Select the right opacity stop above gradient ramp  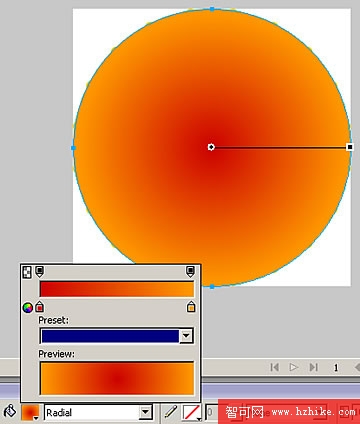[x=190, y=272]
